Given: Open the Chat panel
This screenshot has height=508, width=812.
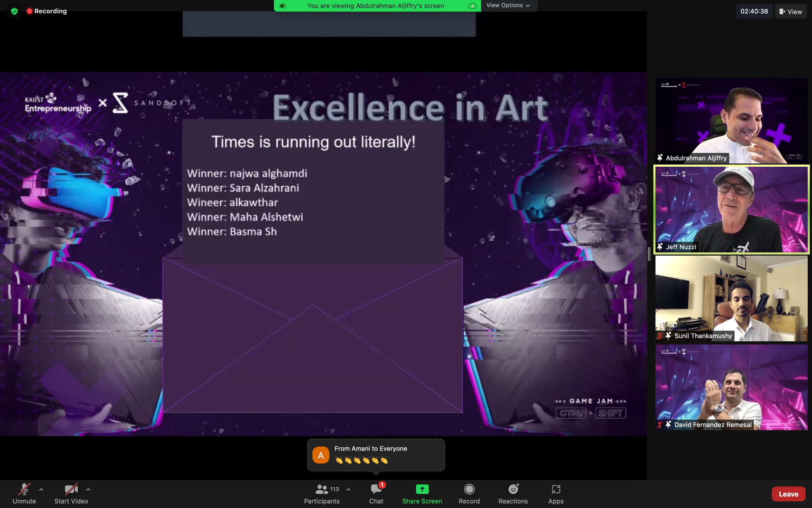Looking at the screenshot, I should point(376,494).
